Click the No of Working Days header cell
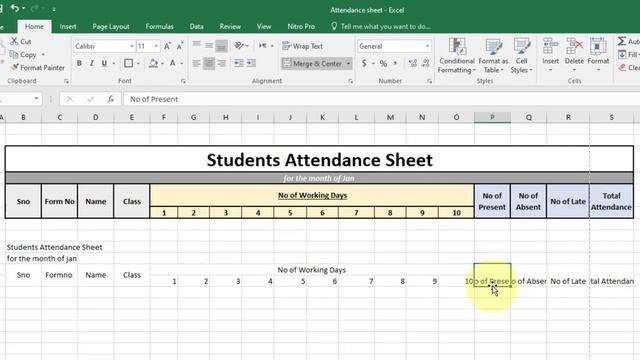Viewport: 640px width, 360px height. pyautogui.click(x=312, y=196)
